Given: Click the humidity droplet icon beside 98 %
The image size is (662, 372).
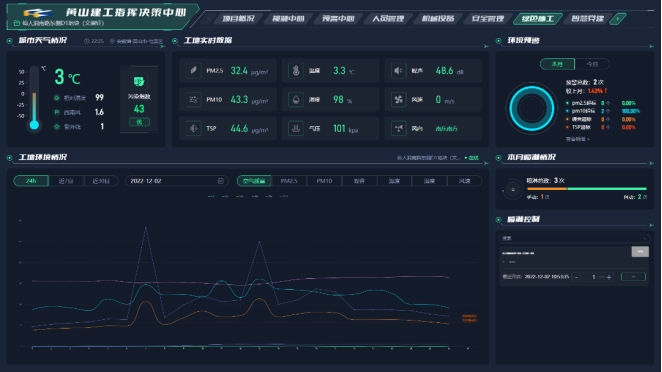Looking at the screenshot, I should pos(296,100).
